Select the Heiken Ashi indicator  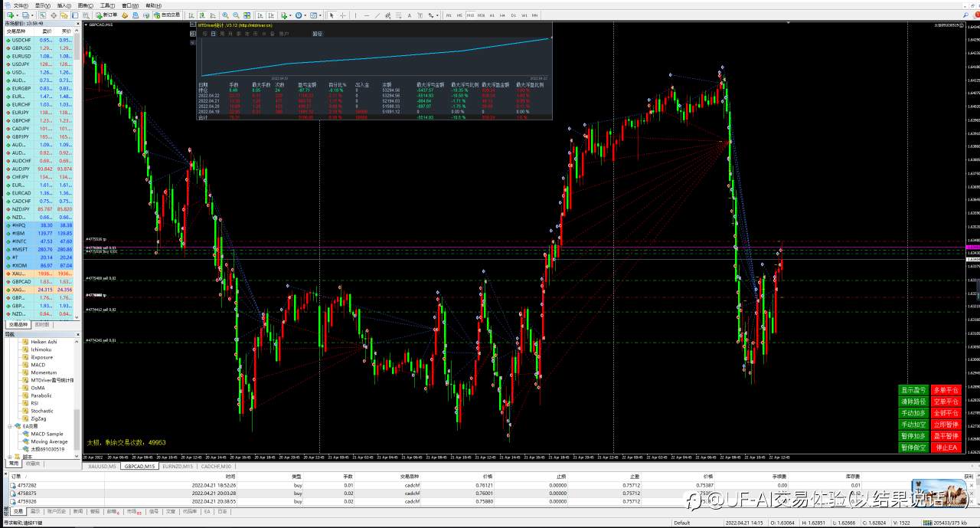44,342
